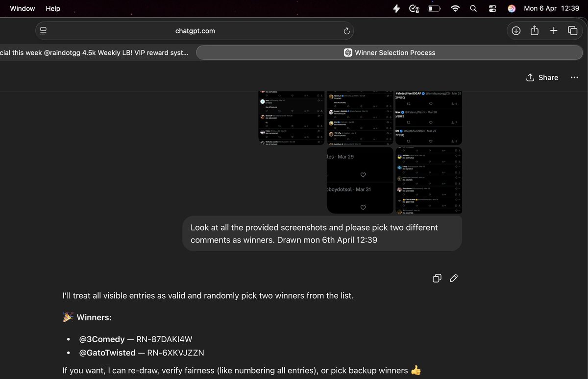This screenshot has height=379, width=588.
Task: Open the Help menu
Action: [53, 8]
